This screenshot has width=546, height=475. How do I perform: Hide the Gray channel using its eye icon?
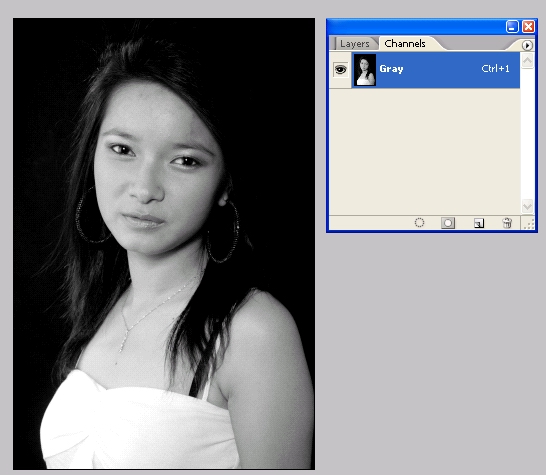click(340, 69)
